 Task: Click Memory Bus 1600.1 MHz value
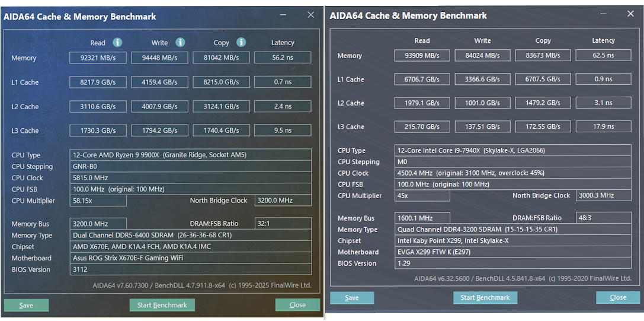[x=422, y=218]
